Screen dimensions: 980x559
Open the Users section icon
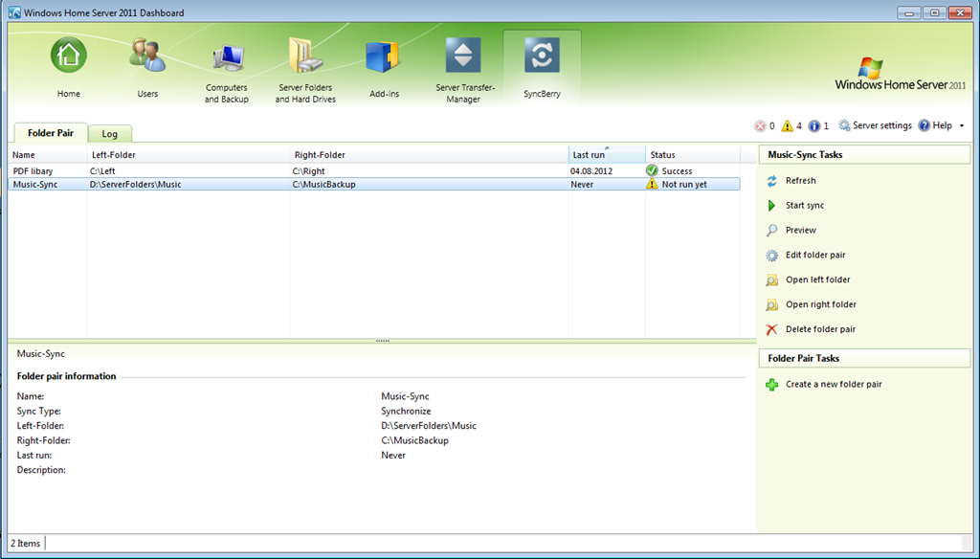click(147, 55)
